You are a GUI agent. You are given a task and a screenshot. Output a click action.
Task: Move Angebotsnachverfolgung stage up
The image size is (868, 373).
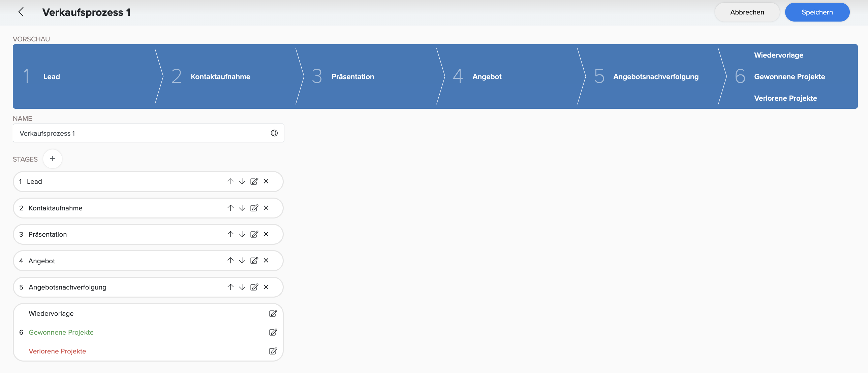pyautogui.click(x=230, y=287)
